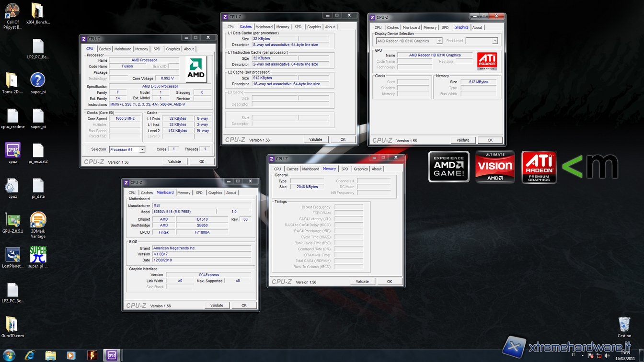Open the GPU-Z.0.5.1 desktop icon
Image resolution: width=644 pixels, height=362 pixels.
(12, 221)
